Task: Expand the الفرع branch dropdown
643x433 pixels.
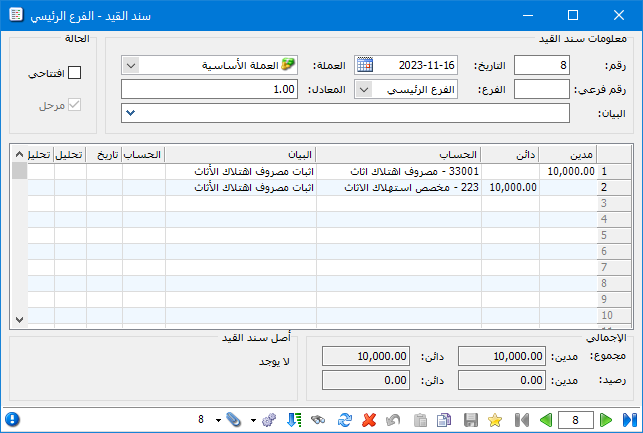Action: [364, 89]
